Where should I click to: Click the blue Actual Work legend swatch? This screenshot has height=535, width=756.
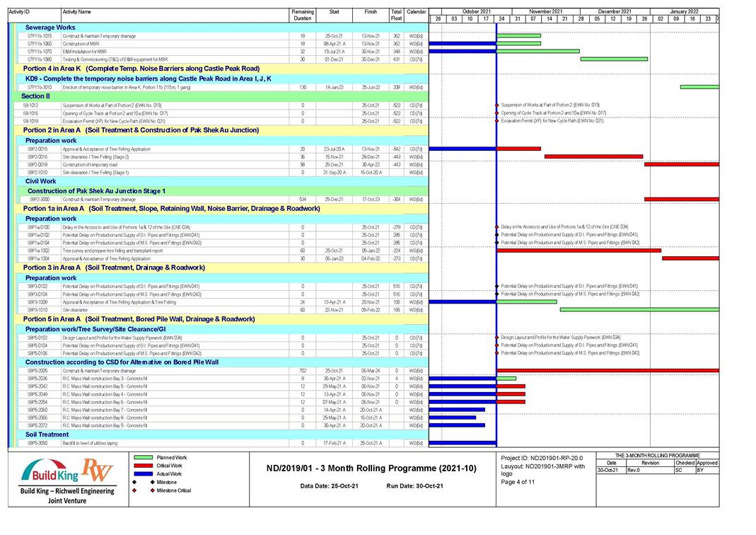coord(143,473)
